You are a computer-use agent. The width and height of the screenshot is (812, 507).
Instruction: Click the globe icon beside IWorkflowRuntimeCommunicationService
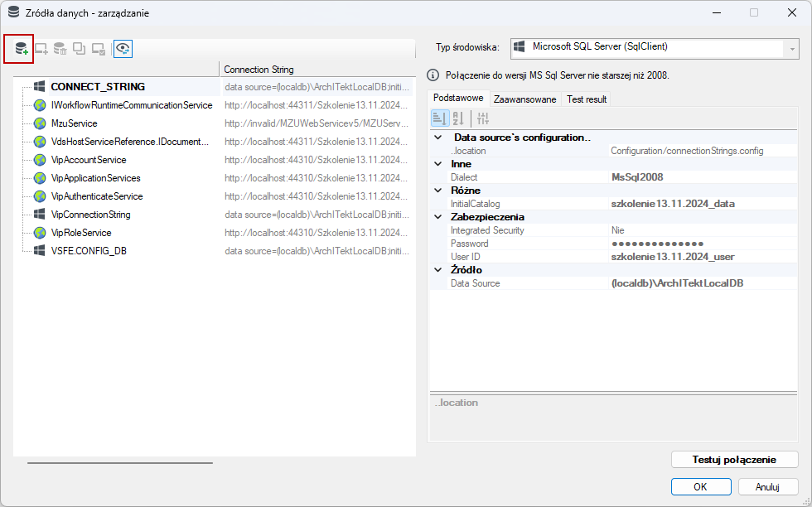(x=40, y=105)
